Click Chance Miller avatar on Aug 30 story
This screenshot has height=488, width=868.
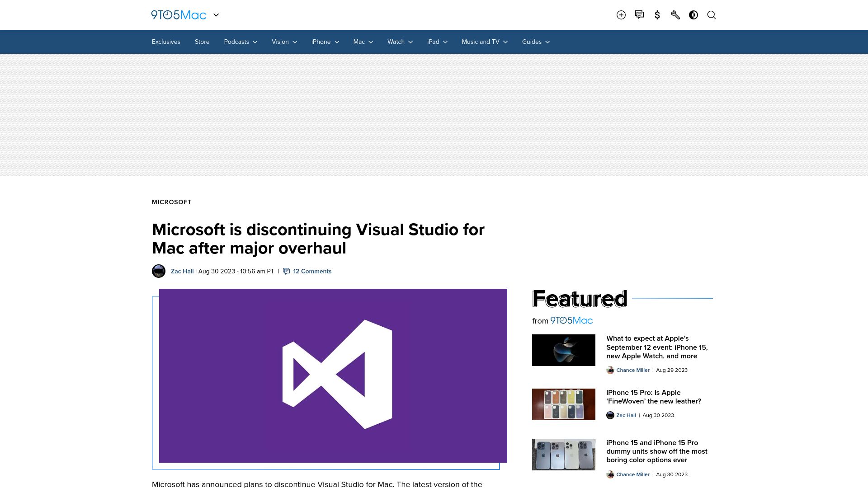point(610,474)
